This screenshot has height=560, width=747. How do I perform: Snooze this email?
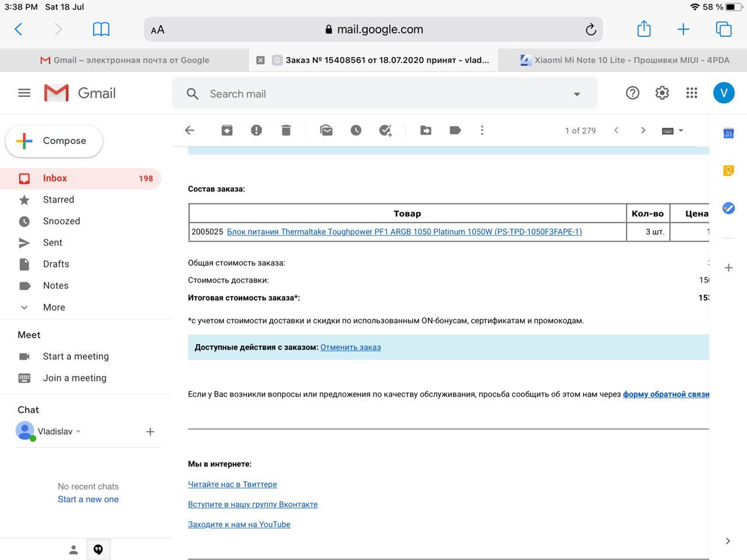356,130
